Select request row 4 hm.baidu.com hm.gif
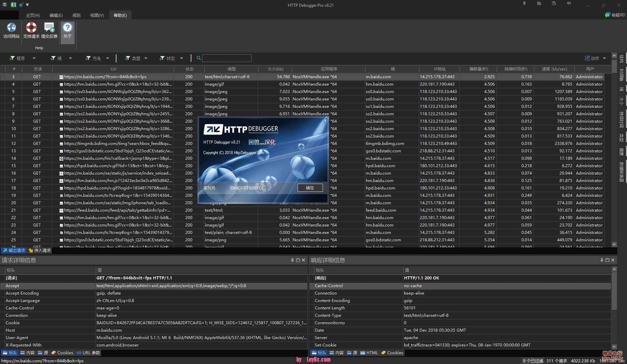 click(x=302, y=84)
